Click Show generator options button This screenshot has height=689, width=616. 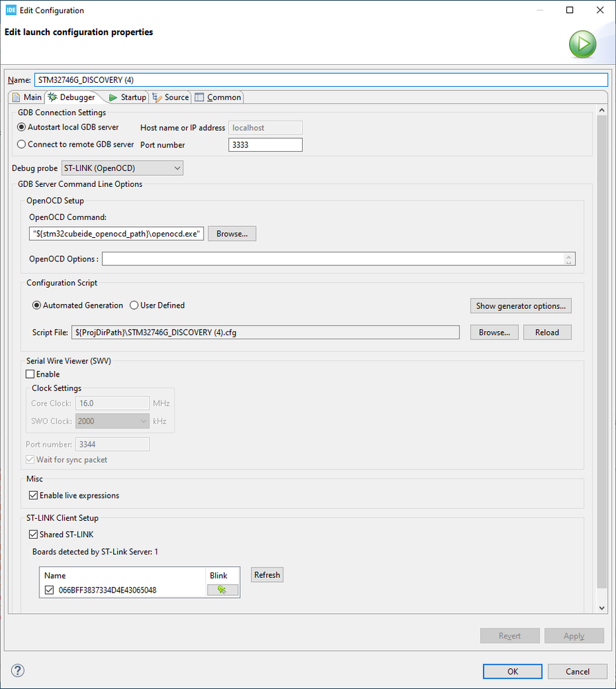pos(521,306)
